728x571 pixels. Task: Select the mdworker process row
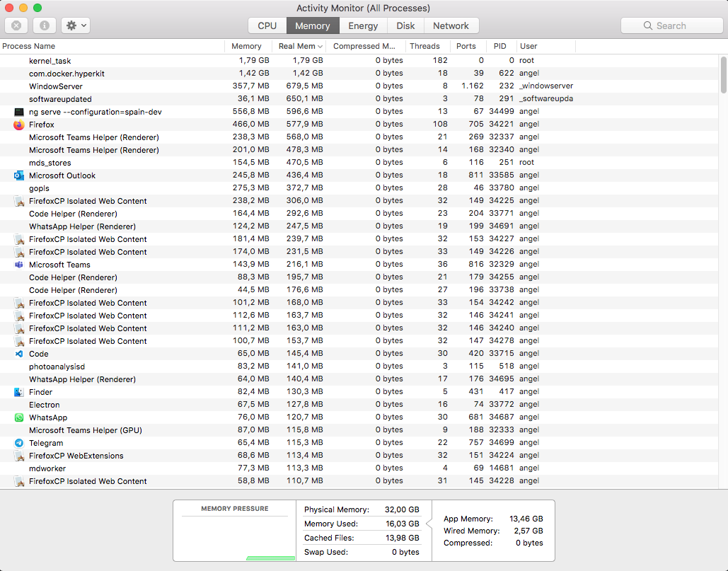[360, 468]
